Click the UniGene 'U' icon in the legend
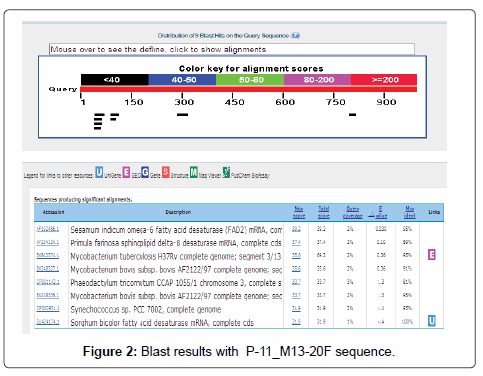This screenshot has width=483, height=376. [99, 172]
